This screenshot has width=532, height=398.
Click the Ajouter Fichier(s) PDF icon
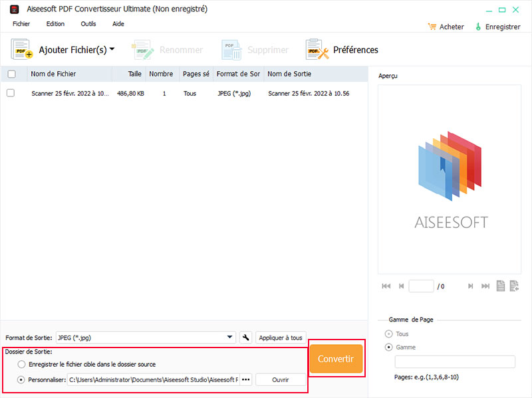tap(22, 49)
